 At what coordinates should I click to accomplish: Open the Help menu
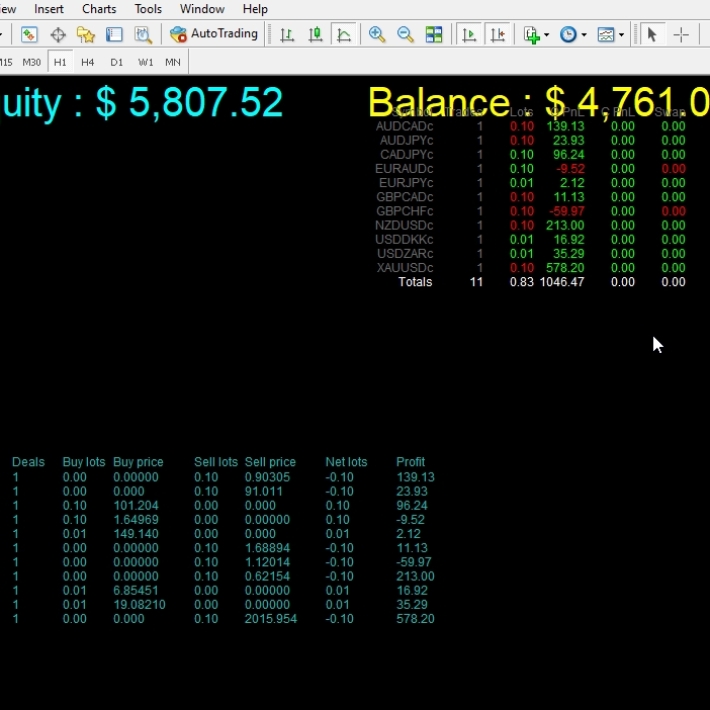point(255,9)
